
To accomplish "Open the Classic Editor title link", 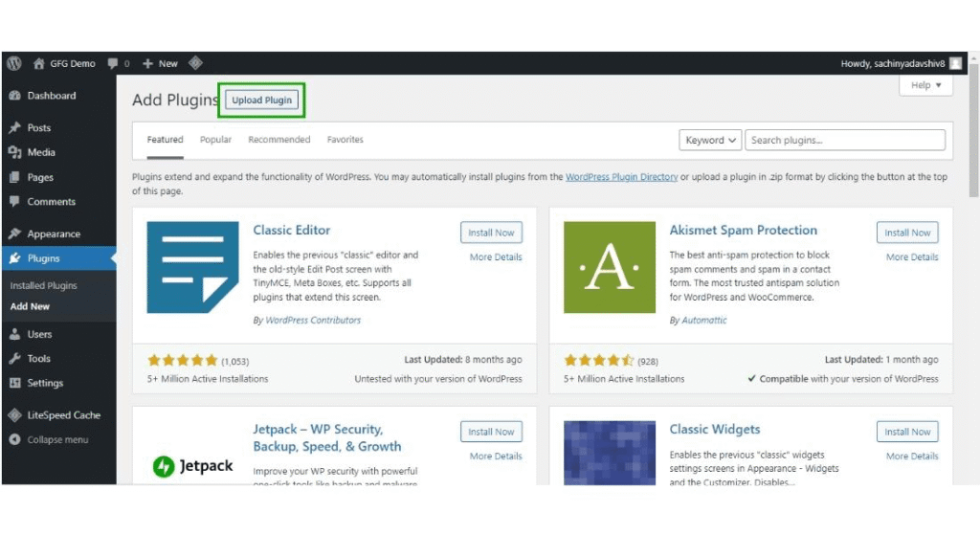I will pos(291,230).
